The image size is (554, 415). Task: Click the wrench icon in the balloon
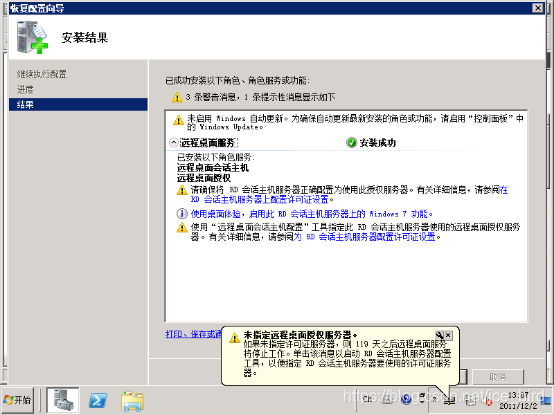click(x=439, y=334)
